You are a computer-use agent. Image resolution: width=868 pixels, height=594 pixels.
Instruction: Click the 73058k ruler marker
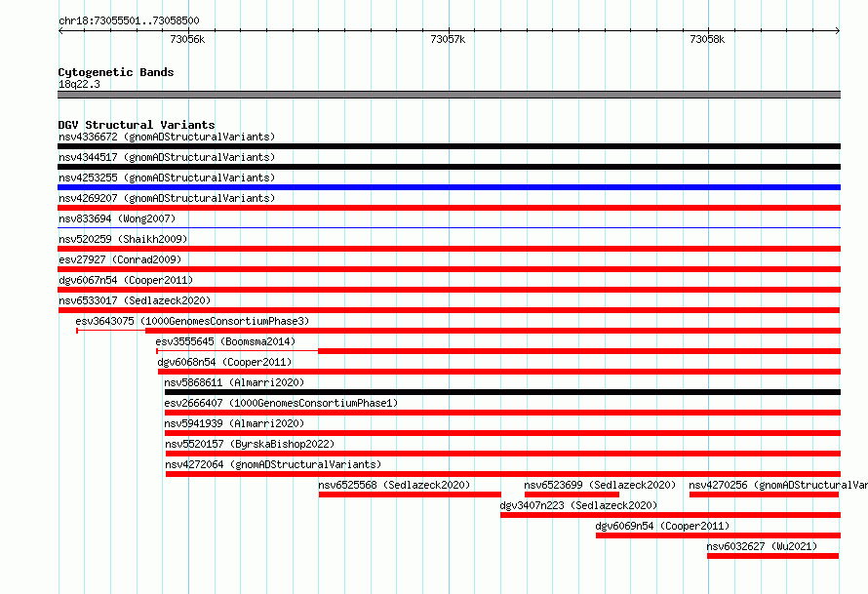(x=707, y=39)
